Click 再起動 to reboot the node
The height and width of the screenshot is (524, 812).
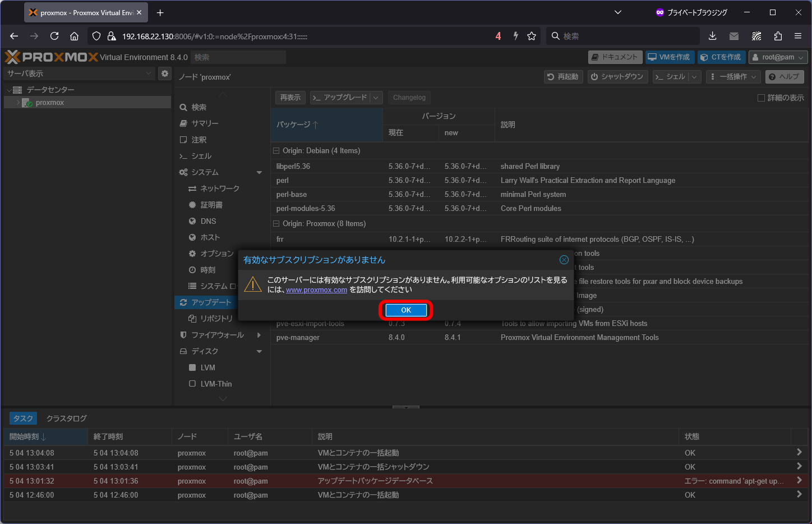coord(564,77)
